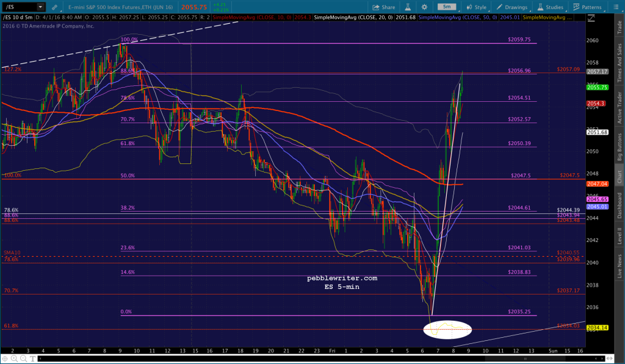
Task: Click SimpleMovingAvg (CLOSE, 20, 0) study label
Action: (x=353, y=18)
